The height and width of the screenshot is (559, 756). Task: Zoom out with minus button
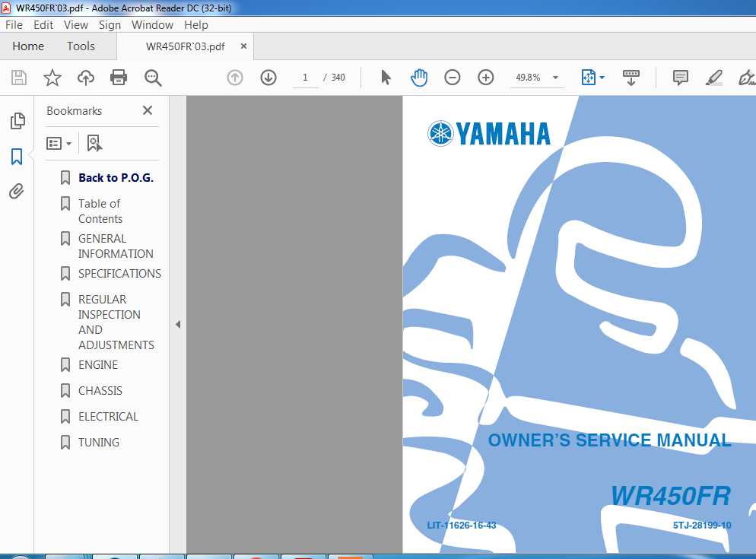tap(453, 78)
